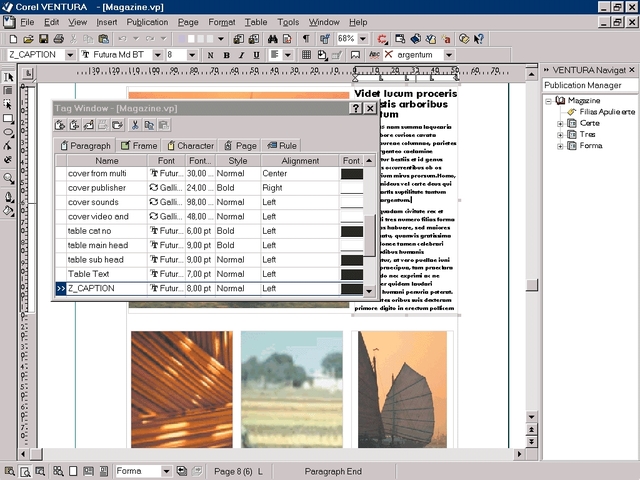This screenshot has height=480, width=640.
Task: Click the spell check ABC icon
Action: 374,55
